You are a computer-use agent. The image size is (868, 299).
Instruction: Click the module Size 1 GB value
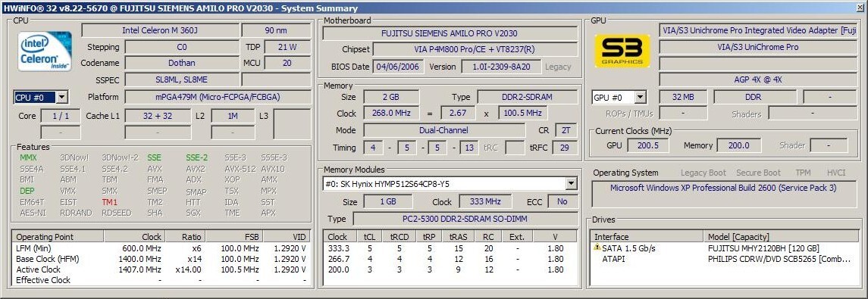pos(387,201)
